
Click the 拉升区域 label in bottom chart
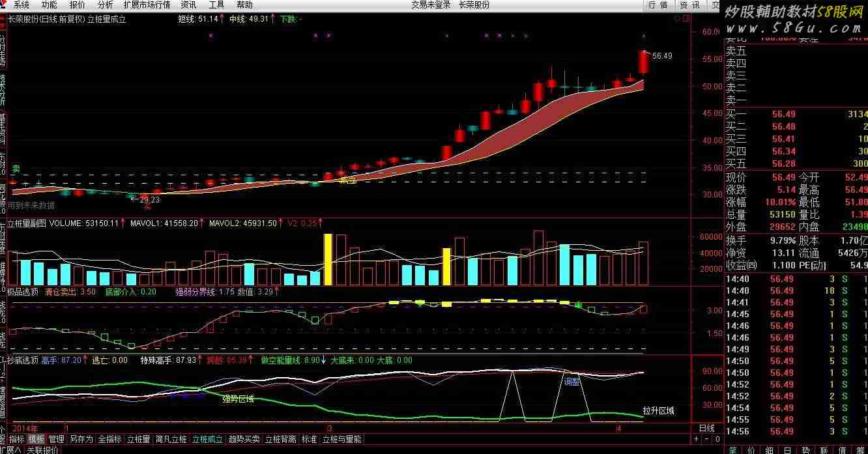coord(658,410)
